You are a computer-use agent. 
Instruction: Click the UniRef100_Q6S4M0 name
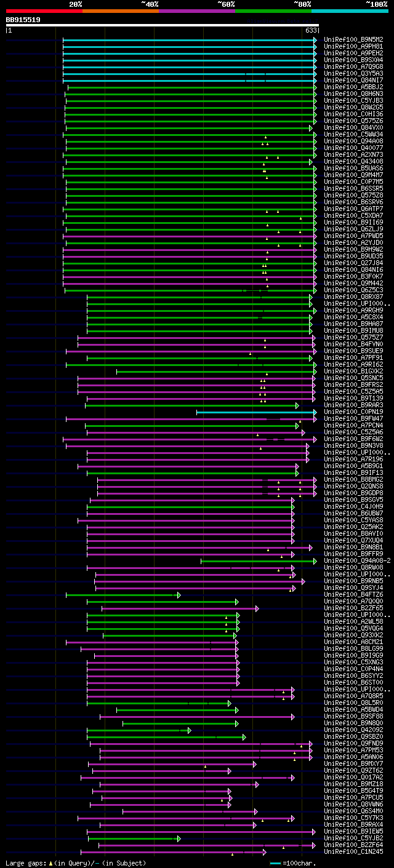click(355, 811)
